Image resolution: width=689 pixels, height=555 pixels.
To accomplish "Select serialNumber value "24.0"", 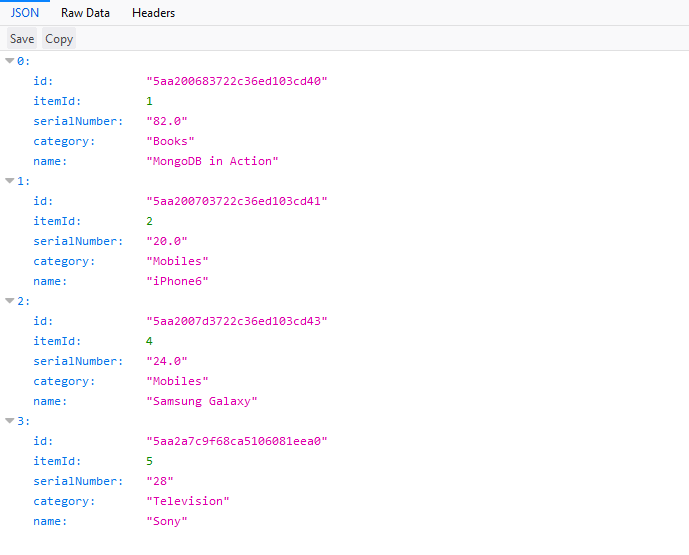I will (x=167, y=361).
